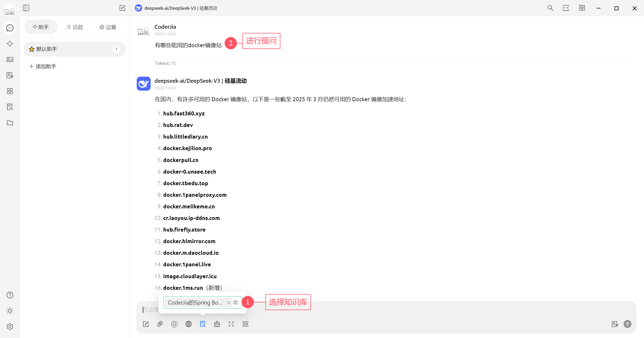The image size is (644, 338).
Task: Open the search icon in the title bar
Action: click(550, 8)
